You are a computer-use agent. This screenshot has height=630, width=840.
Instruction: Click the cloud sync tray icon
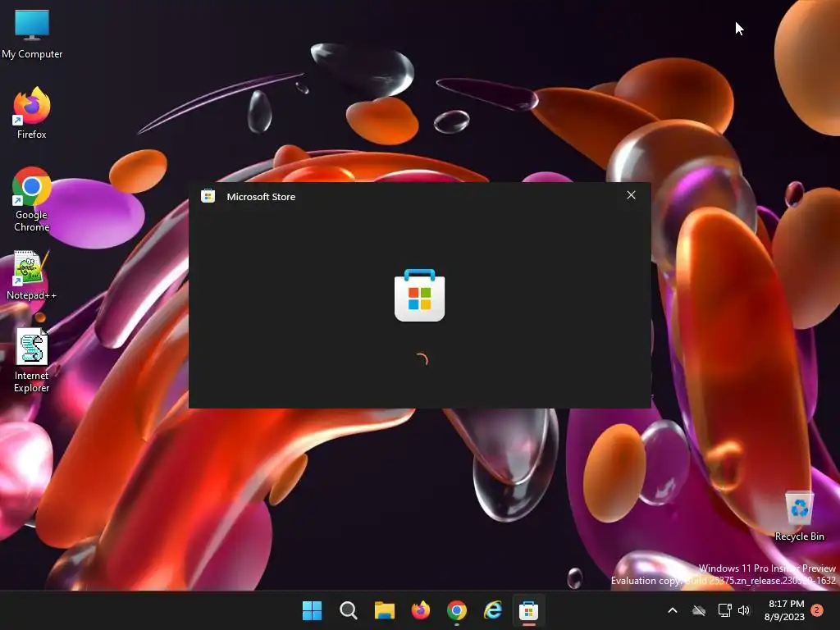(699, 610)
